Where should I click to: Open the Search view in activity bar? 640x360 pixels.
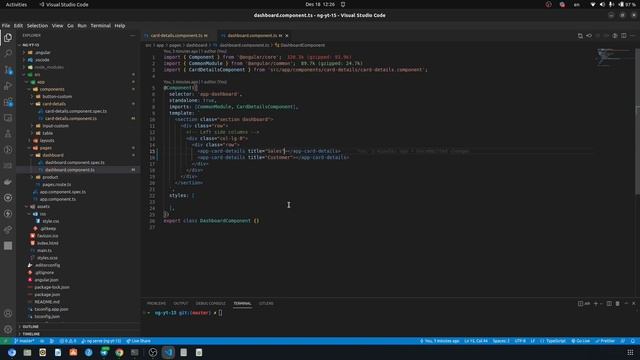[x=8, y=53]
